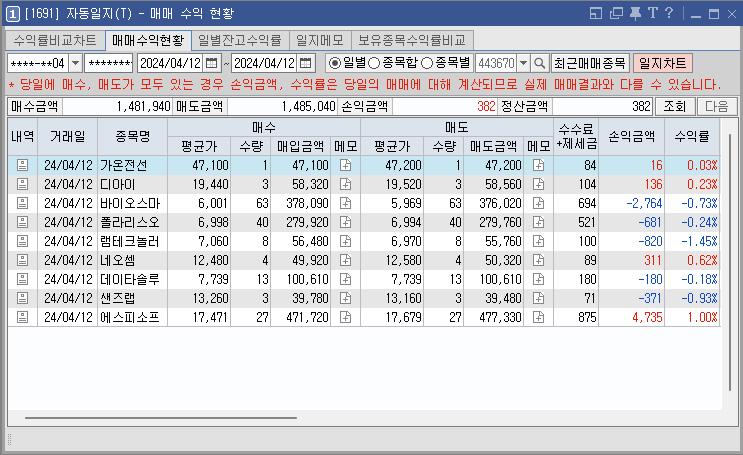
Task: Click the 다음 next button
Action: 716,106
